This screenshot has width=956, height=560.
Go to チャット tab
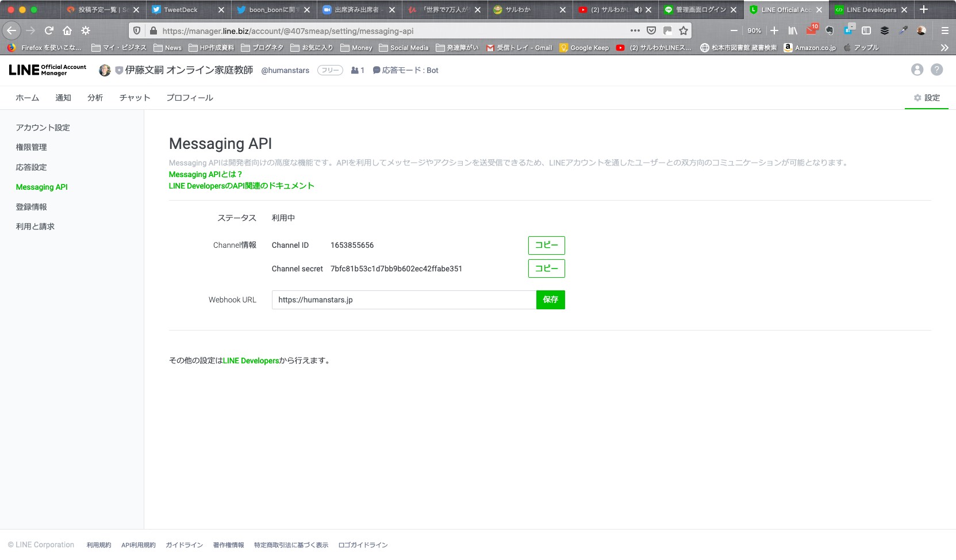[x=135, y=98]
